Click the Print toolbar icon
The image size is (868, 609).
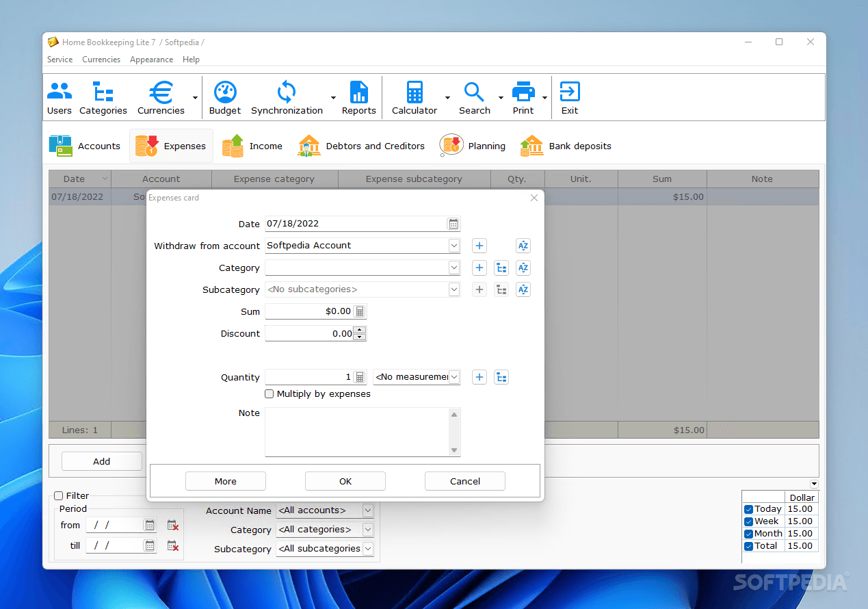[523, 98]
